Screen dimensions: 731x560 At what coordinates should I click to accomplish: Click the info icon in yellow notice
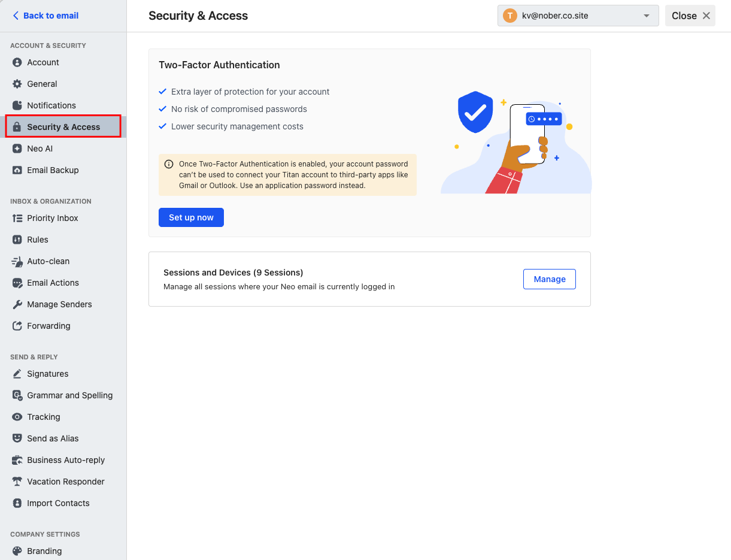(x=169, y=164)
